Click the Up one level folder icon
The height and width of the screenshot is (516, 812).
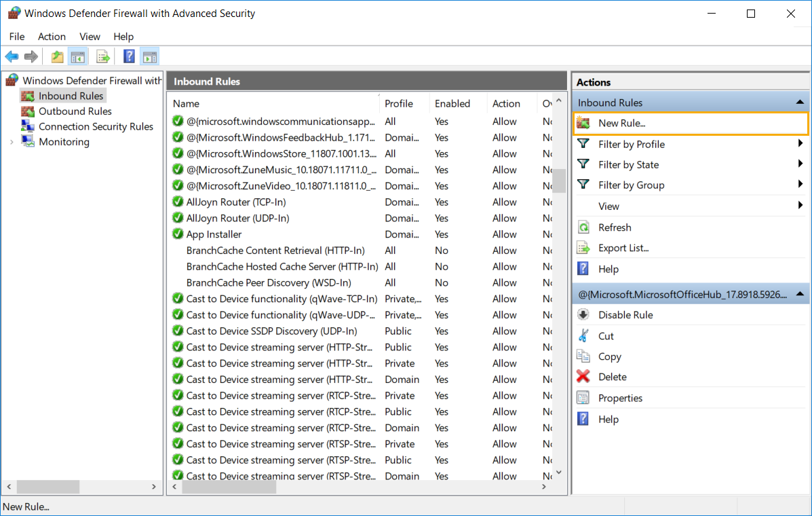click(57, 56)
